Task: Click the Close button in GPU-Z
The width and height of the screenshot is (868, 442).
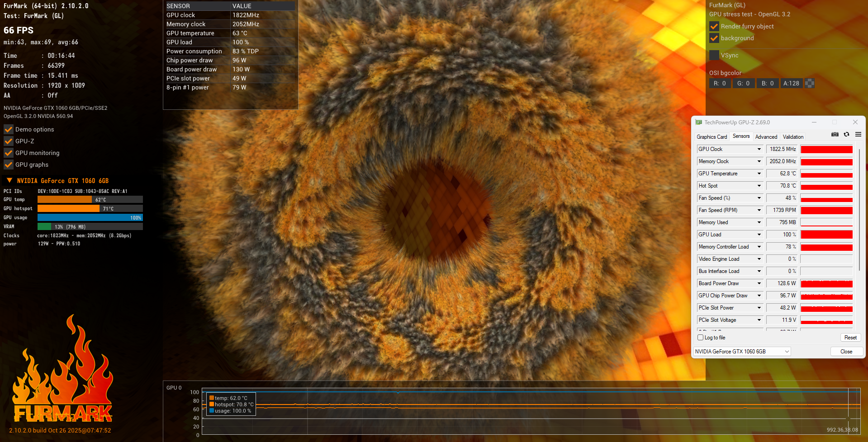Action: point(846,352)
